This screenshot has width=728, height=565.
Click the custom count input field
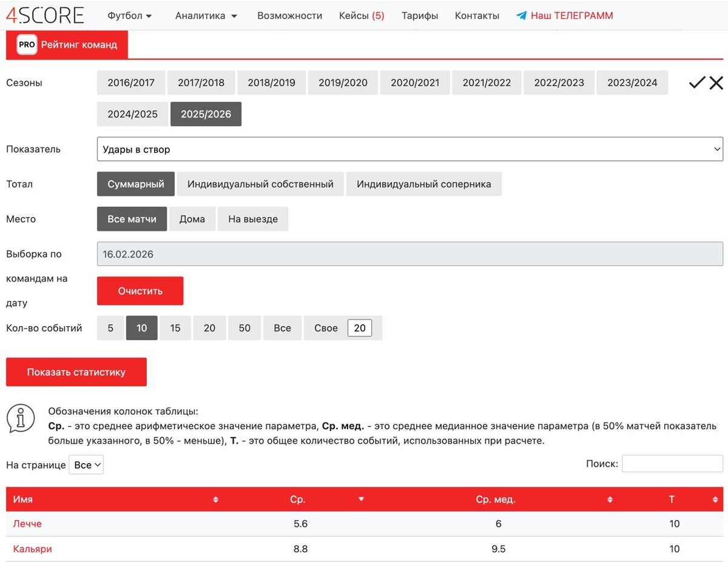click(360, 328)
